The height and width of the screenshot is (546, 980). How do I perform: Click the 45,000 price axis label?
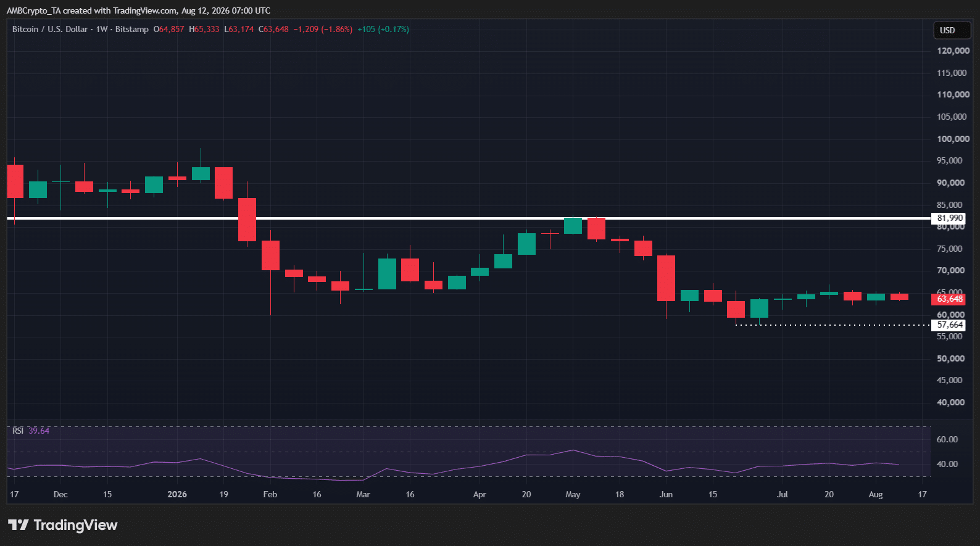950,380
